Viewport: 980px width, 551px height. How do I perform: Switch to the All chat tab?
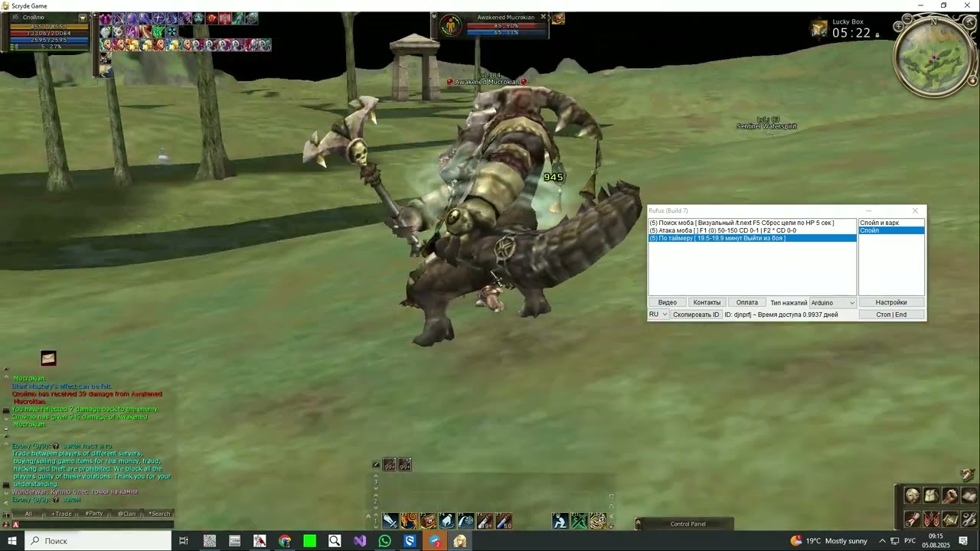tap(28, 514)
